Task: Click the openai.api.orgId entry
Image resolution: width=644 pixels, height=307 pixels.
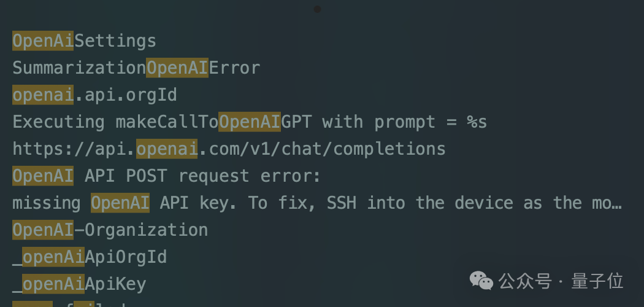Action: [x=94, y=95]
